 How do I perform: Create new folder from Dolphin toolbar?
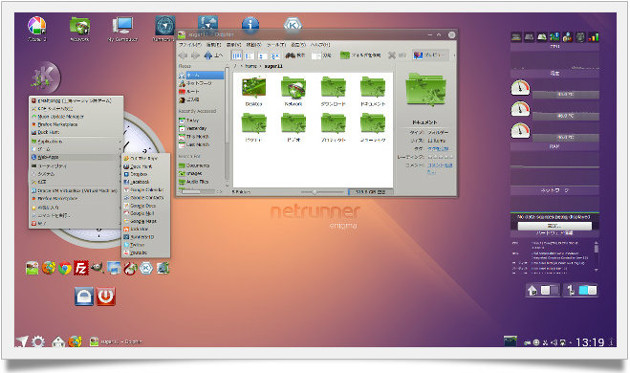click(x=360, y=55)
